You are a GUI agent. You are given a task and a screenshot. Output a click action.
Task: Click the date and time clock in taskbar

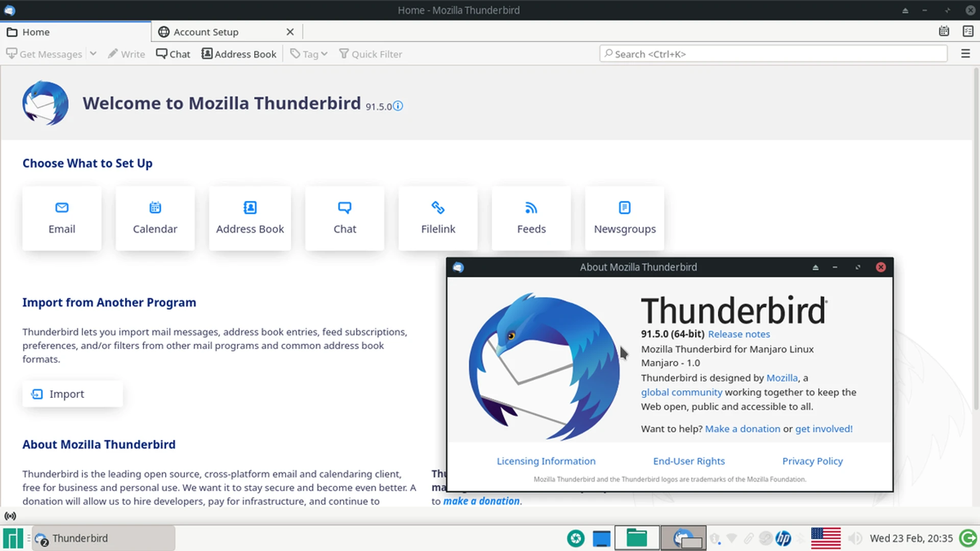[x=911, y=538]
